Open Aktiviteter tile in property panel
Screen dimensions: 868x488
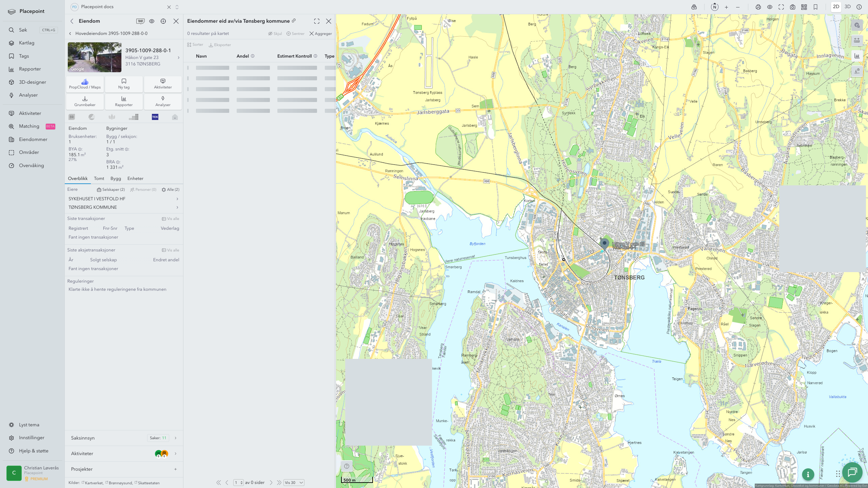pyautogui.click(x=163, y=84)
